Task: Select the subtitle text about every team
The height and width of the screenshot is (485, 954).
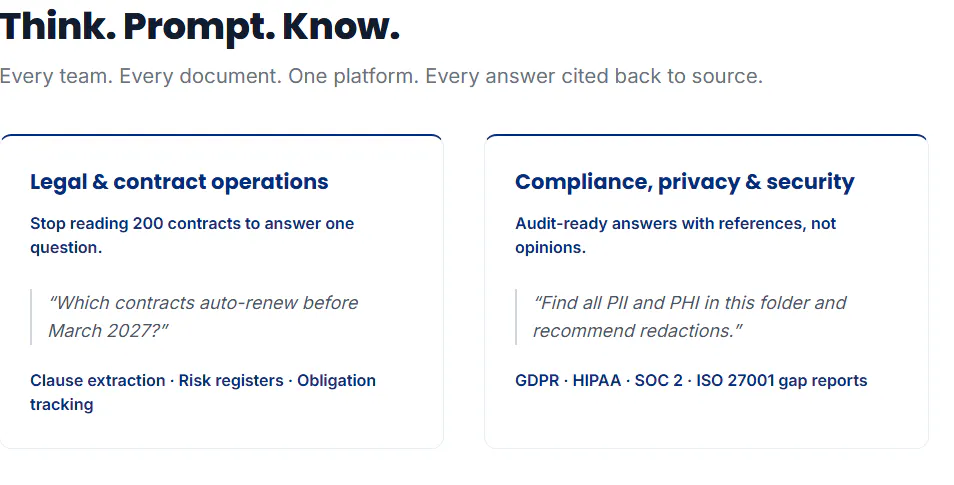Action: tap(381, 76)
